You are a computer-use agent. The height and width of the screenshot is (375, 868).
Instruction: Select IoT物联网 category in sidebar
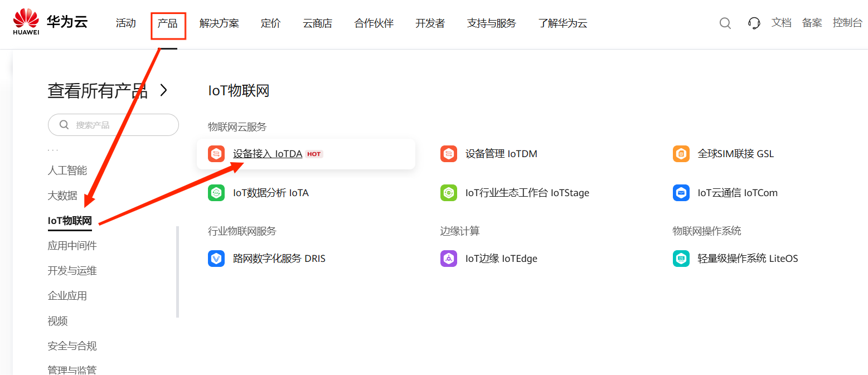point(70,221)
